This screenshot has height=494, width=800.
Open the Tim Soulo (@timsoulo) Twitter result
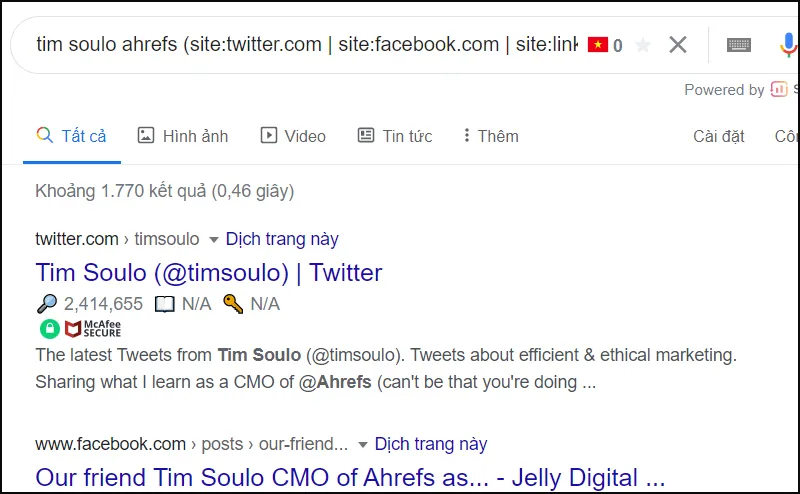pyautogui.click(x=208, y=272)
